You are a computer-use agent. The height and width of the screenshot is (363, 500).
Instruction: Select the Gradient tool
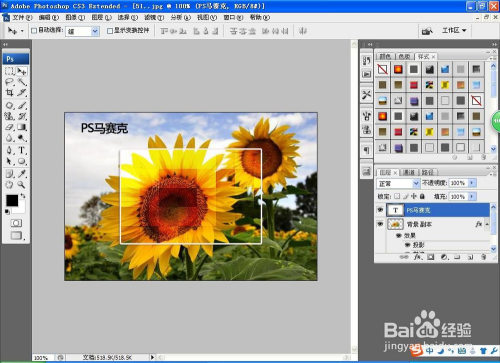(22, 127)
